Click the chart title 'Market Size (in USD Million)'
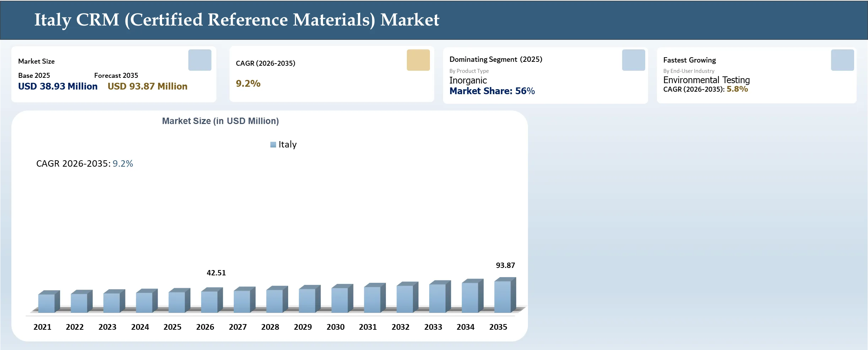Image resolution: width=868 pixels, height=350 pixels. [220, 121]
